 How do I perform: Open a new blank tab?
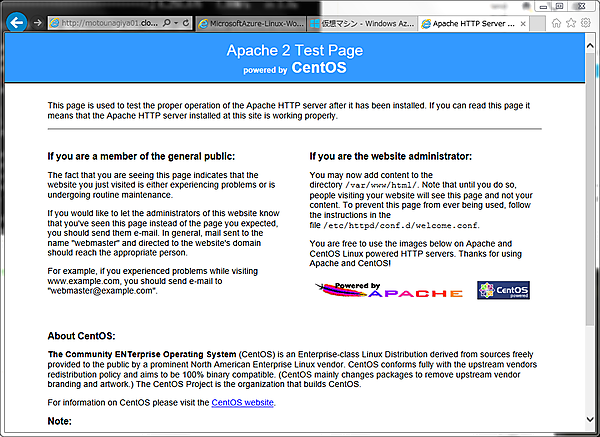[x=538, y=23]
